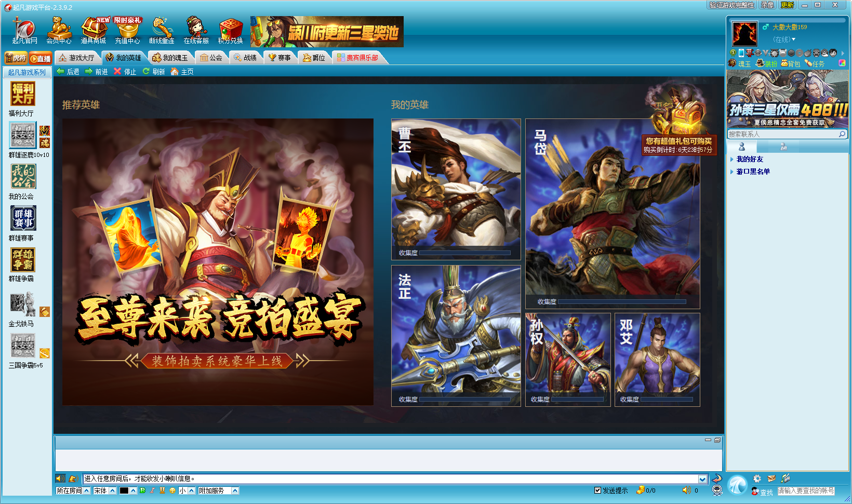Switch to the 公会 tab

[211, 58]
